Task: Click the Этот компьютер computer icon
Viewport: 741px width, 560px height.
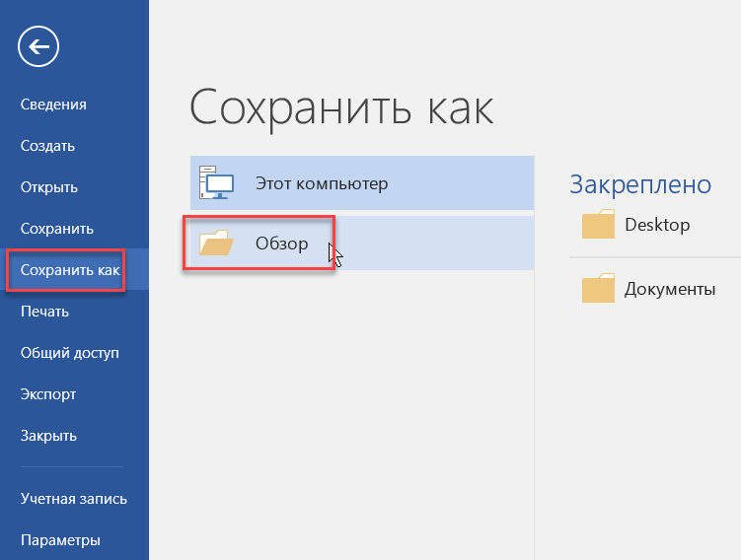Action: [x=216, y=182]
